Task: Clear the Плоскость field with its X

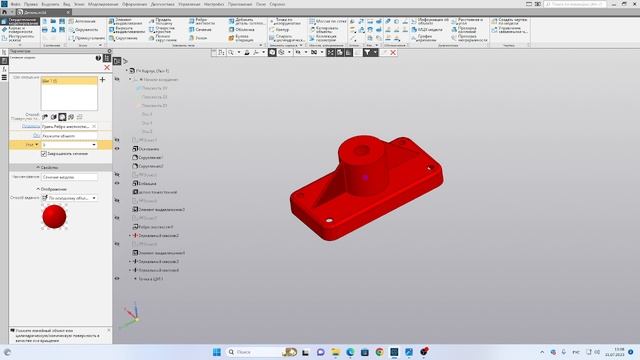Action: pyautogui.click(x=94, y=127)
